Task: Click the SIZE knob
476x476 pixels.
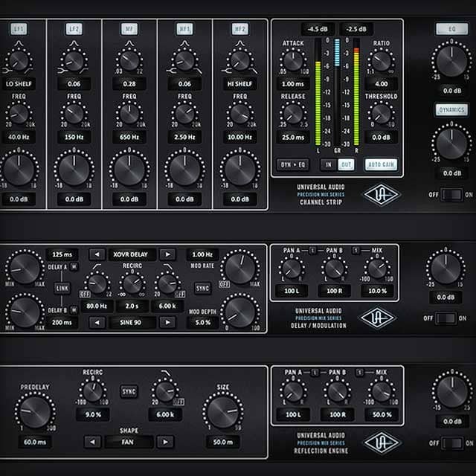Action: coord(223,412)
